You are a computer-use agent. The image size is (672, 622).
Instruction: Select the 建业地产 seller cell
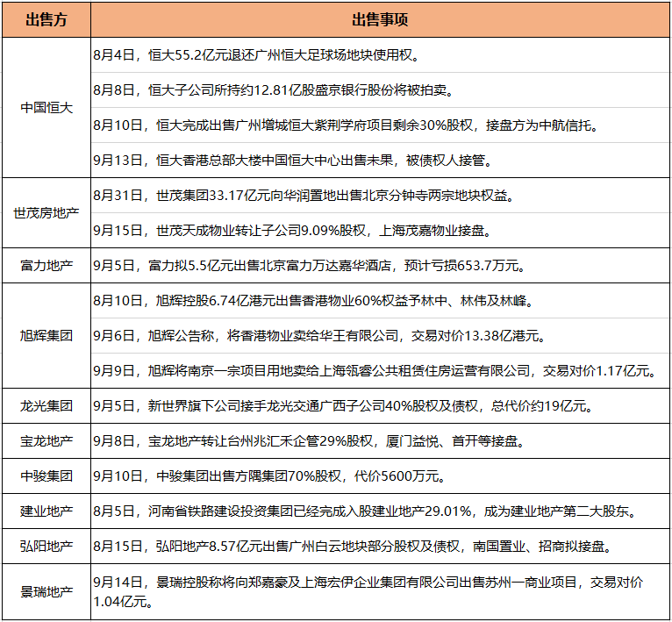pos(46,511)
